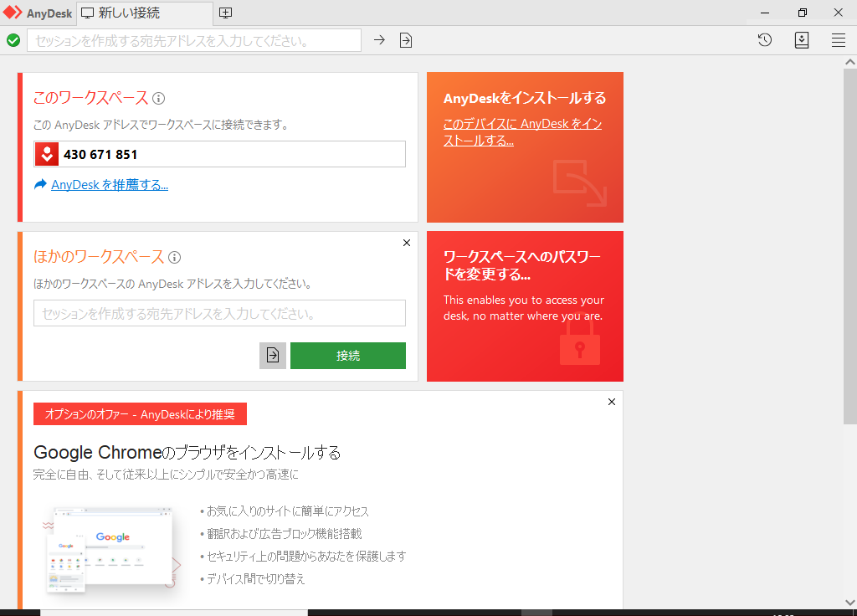This screenshot has height=616, width=857.
Task: Click the connect arrow next to address bar
Action: [379, 40]
